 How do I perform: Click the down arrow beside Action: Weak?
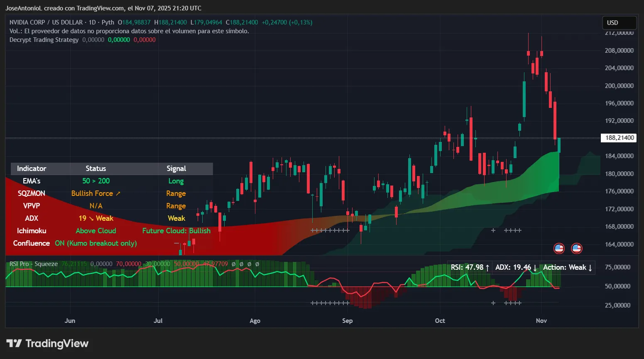click(590, 268)
